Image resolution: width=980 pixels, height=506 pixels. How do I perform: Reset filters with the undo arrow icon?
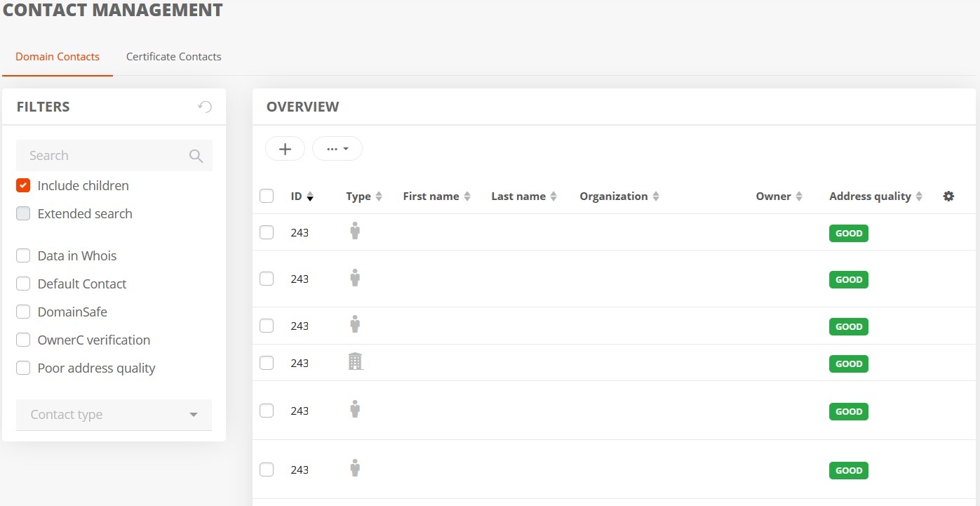(205, 107)
